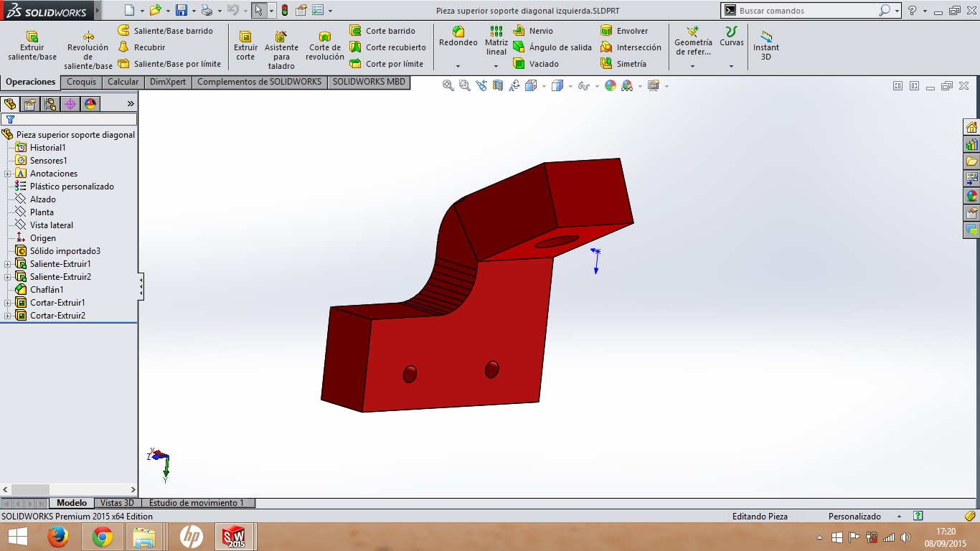This screenshot has width=980, height=551.
Task: Open the DisplayManager panel tab
Action: coord(90,104)
